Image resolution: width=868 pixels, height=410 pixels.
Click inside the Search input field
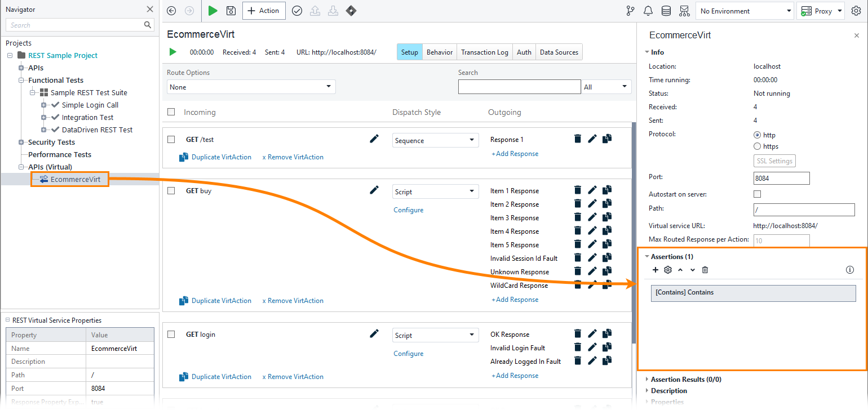coord(519,86)
